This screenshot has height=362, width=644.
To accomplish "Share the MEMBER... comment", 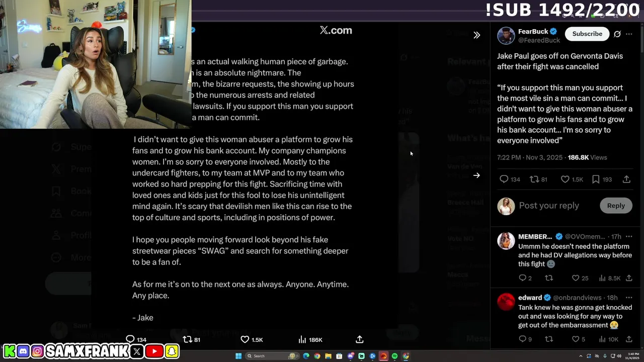I will point(629,278).
